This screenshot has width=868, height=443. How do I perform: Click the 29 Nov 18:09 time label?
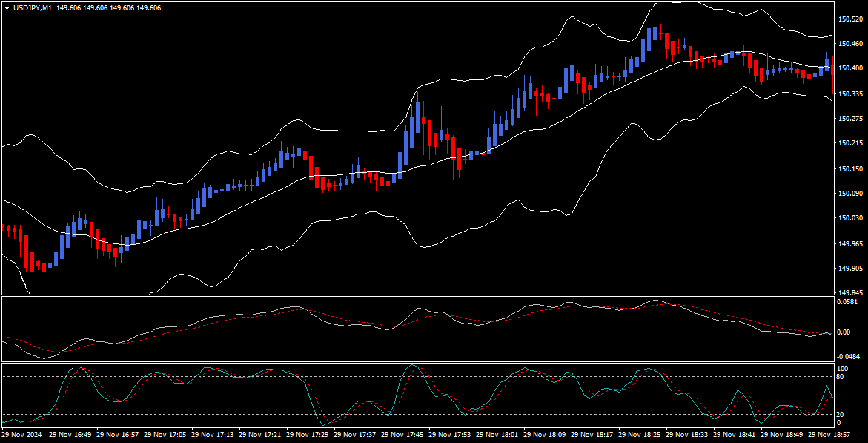click(x=546, y=435)
